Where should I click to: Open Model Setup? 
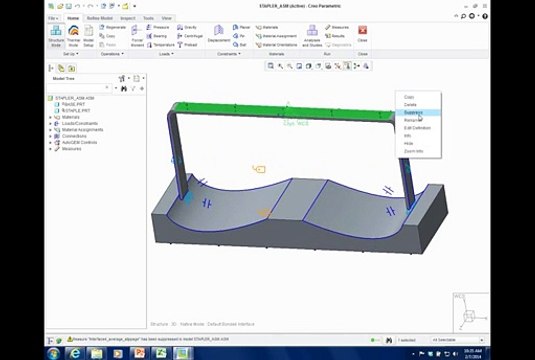point(88,36)
